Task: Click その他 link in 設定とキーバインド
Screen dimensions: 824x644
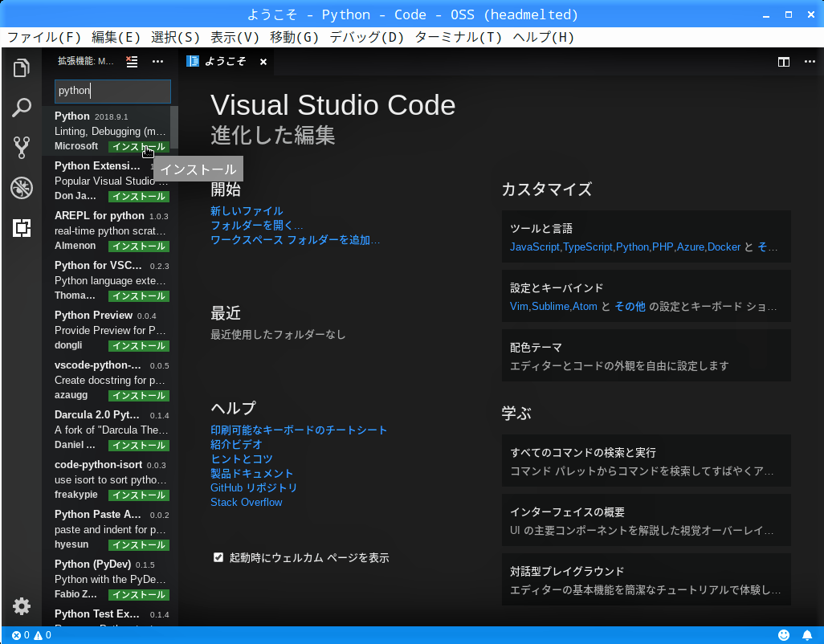Action: coord(630,306)
